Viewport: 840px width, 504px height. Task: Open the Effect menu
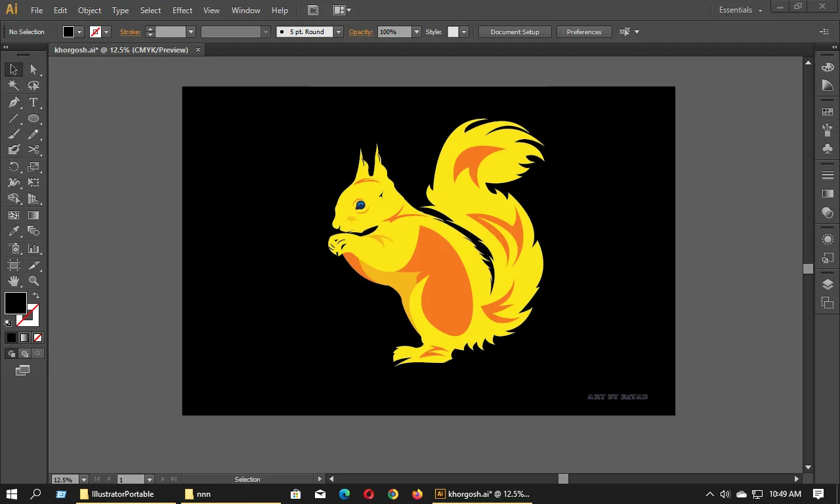click(x=182, y=10)
